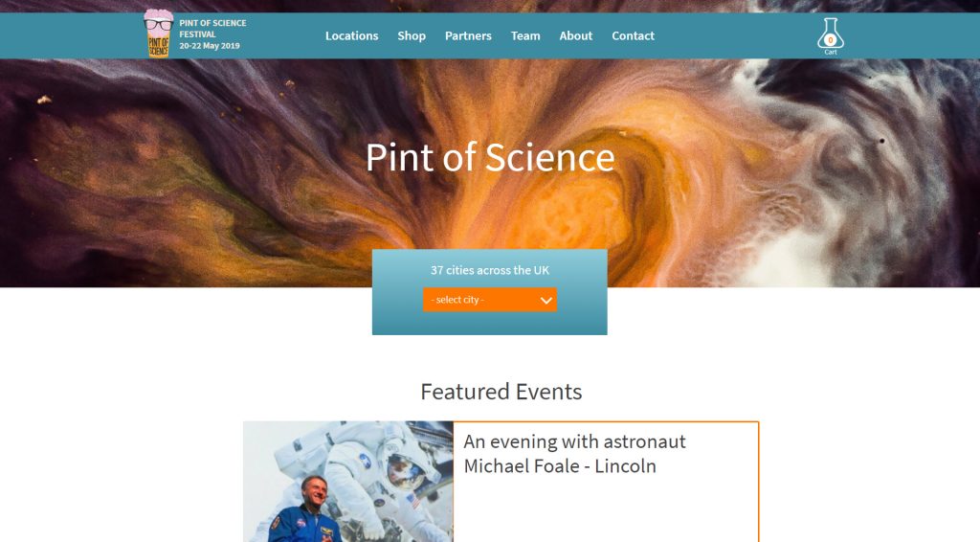Screen dimensions: 980x542
Task: Click the orange cart item count badge
Action: pyautogui.click(x=831, y=40)
